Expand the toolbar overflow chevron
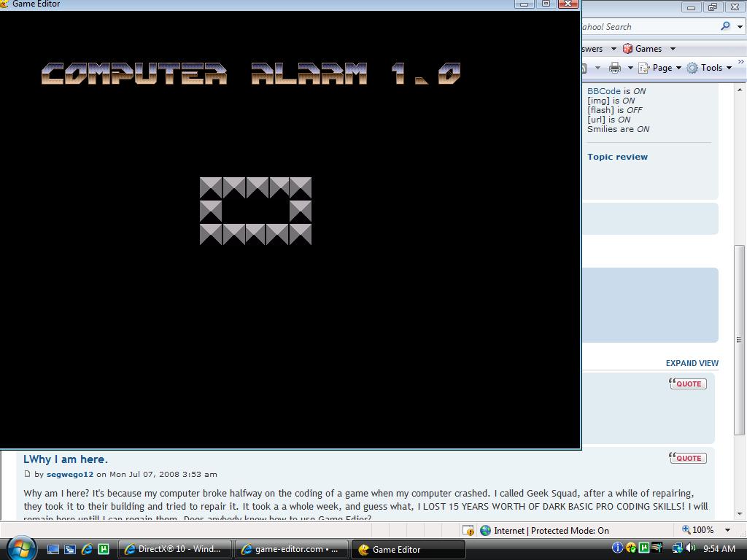The height and width of the screenshot is (560, 747). pyautogui.click(x=741, y=61)
